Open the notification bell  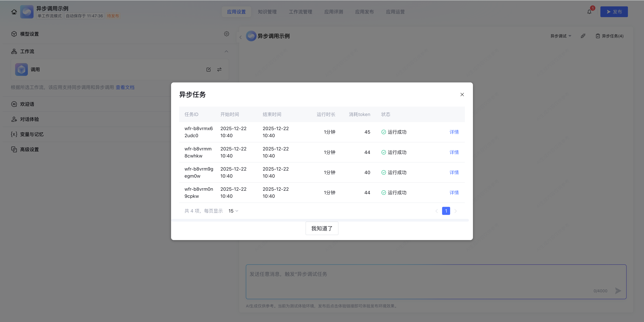coord(589,12)
